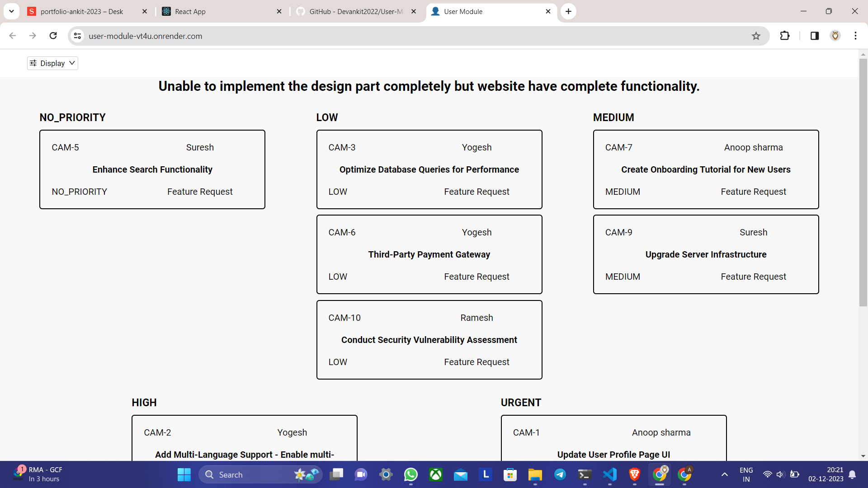
Task: Toggle the browser side panel
Action: pos(815,36)
